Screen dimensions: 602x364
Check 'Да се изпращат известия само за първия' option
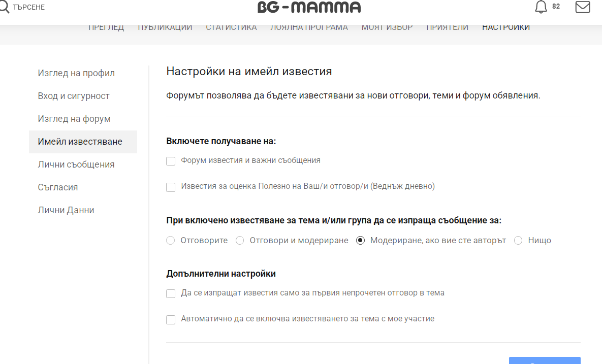[171, 294]
